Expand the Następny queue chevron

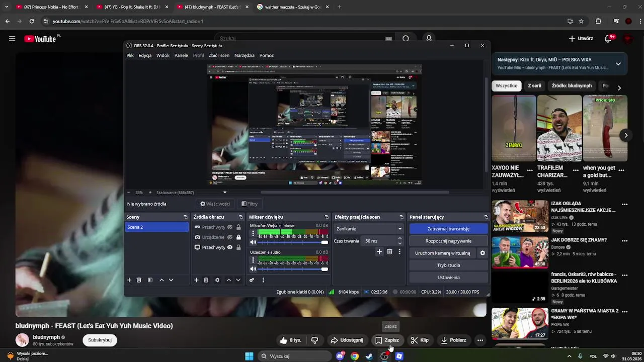(618, 64)
